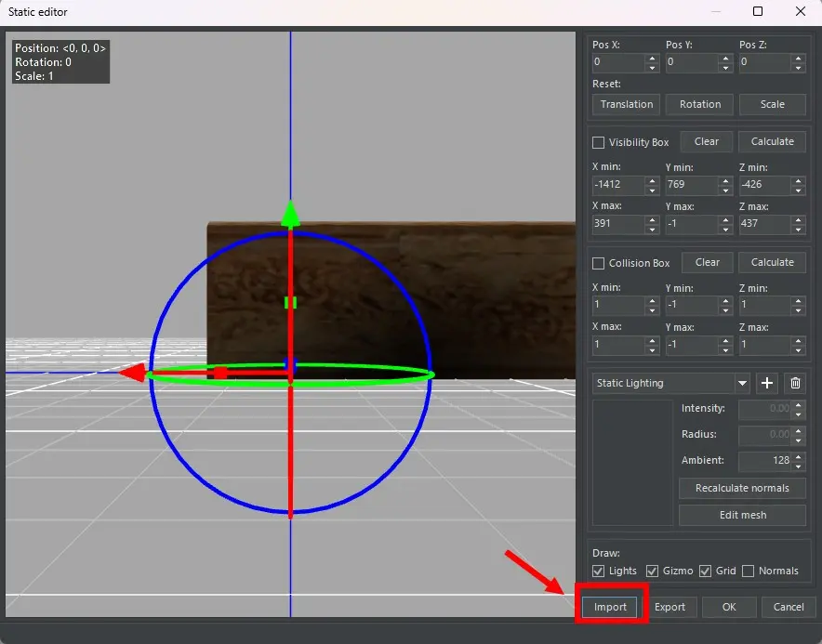Click the green horizontal rotation ring
822x644 pixels.
tap(372, 380)
